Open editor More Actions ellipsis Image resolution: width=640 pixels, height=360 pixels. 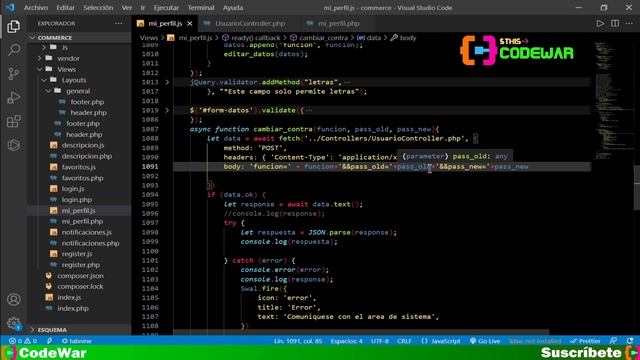629,24
